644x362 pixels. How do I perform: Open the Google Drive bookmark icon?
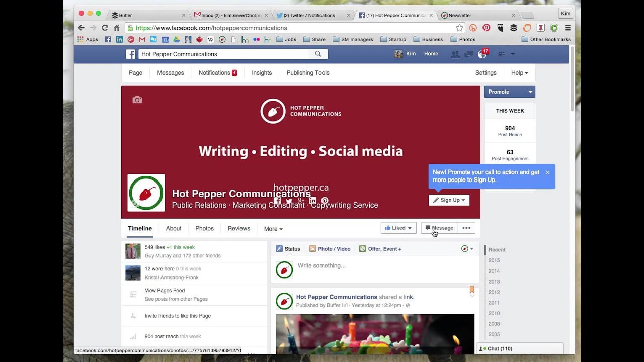pos(177,39)
